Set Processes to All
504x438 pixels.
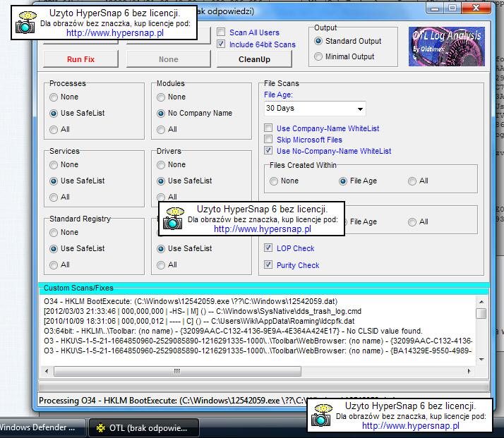(x=54, y=129)
